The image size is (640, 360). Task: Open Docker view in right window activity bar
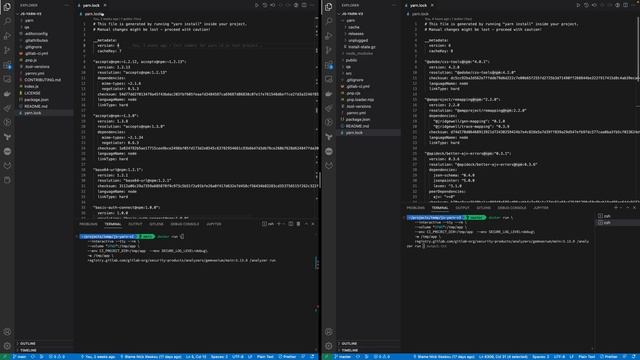[x=329, y=93]
